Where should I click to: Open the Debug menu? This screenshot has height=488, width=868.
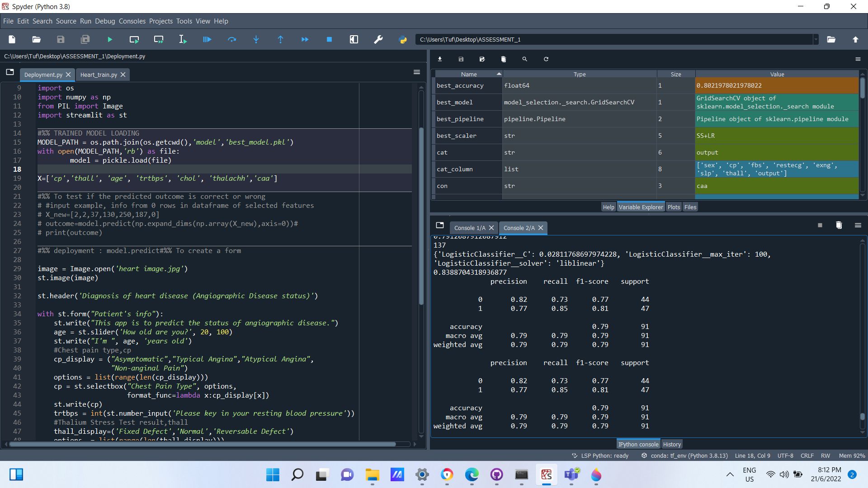104,21
